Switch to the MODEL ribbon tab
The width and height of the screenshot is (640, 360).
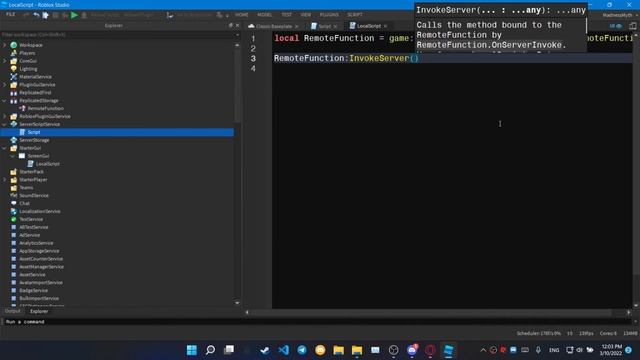[x=264, y=15]
